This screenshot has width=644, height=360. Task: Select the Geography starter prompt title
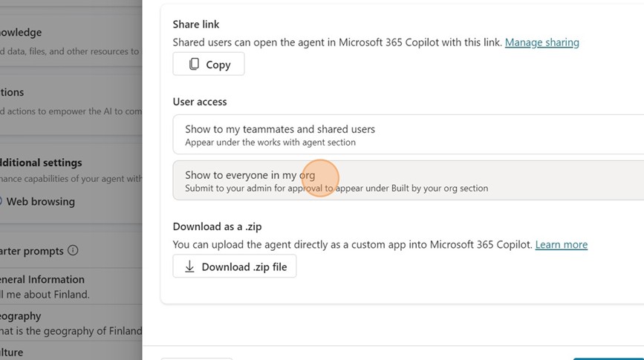[x=21, y=316]
